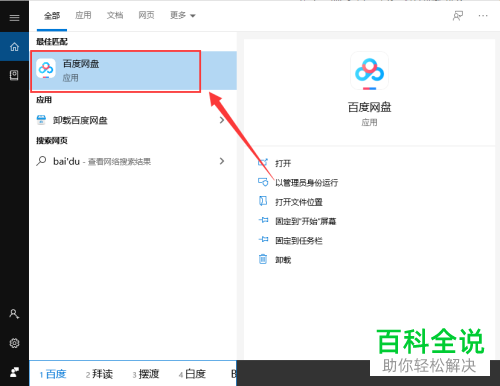The width and height of the screenshot is (500, 386).
Task: Click the 百度网盘 icon in best match
Action: 46,68
